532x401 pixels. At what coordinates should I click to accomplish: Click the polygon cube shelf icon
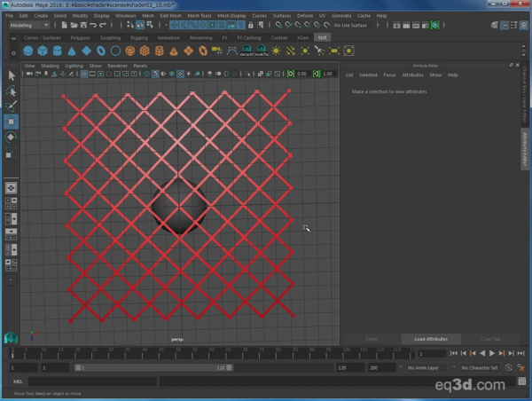point(43,51)
